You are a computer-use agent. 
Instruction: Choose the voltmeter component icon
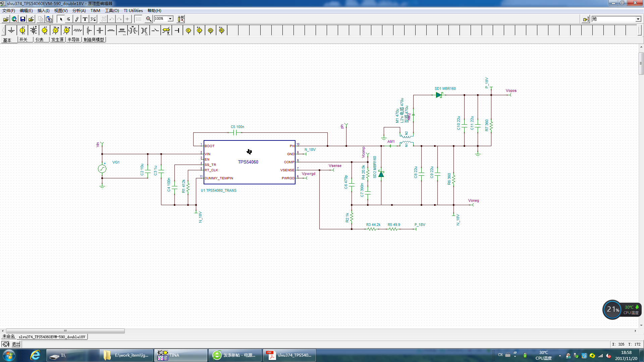pos(56,31)
